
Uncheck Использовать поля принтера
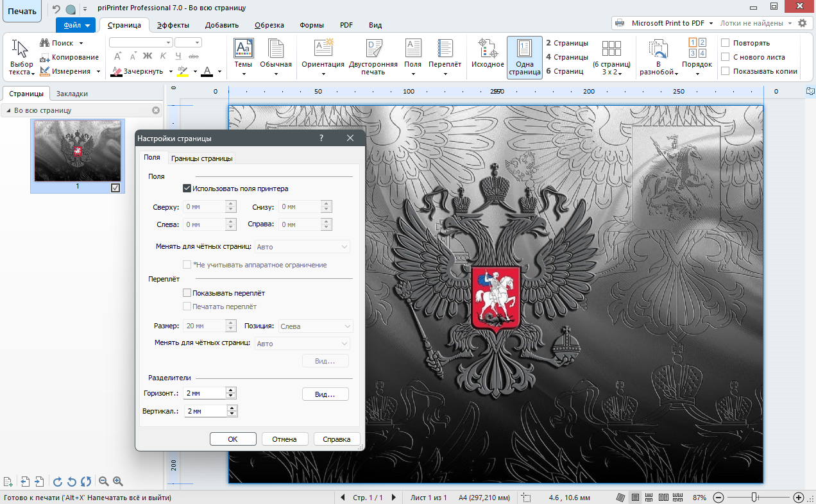[x=187, y=189]
